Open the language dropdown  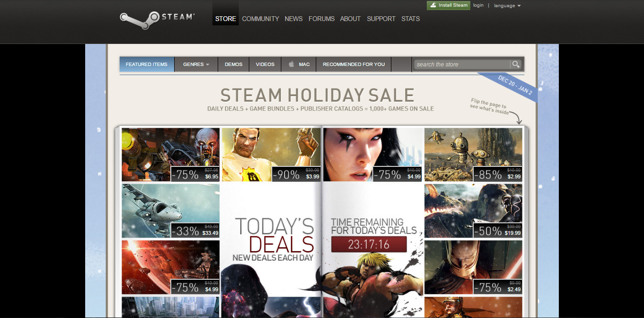pos(507,6)
